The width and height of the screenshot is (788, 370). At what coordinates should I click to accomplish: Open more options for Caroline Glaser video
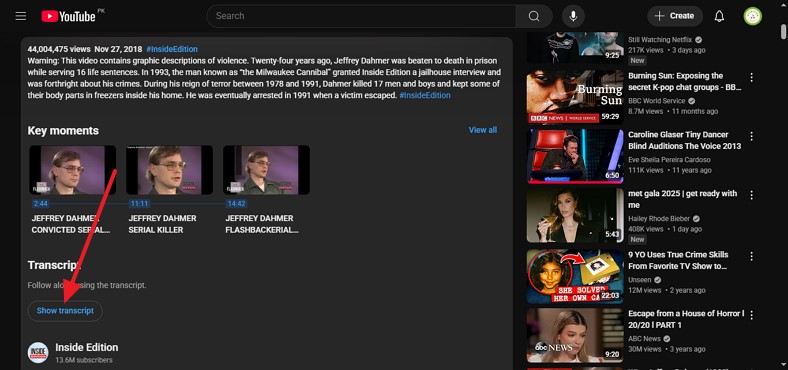751,136
